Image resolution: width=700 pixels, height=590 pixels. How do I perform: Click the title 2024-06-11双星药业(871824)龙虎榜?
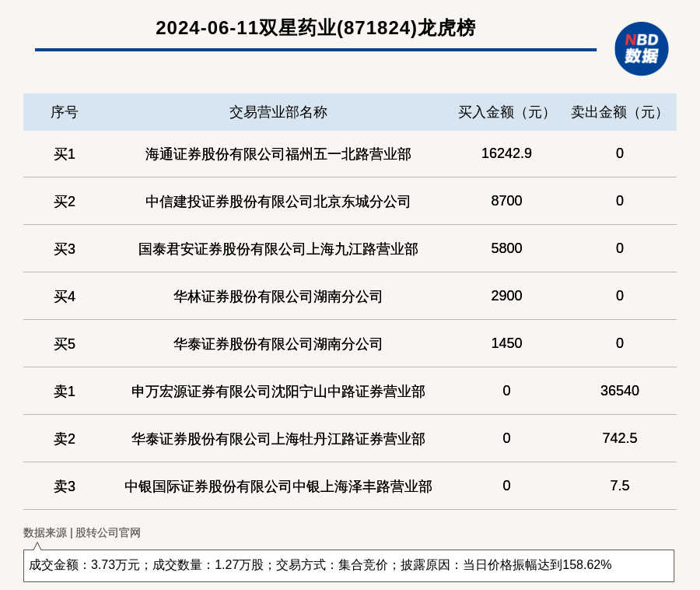coord(316,28)
